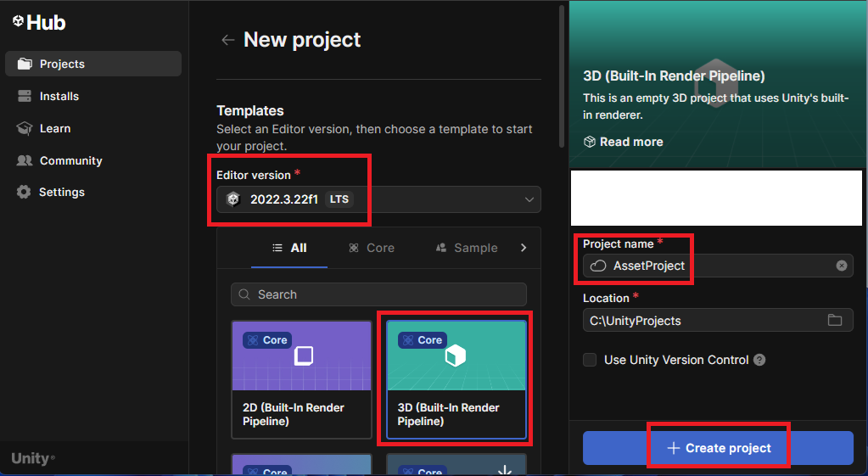
Task: Click the Settings gear icon
Action: pos(24,192)
